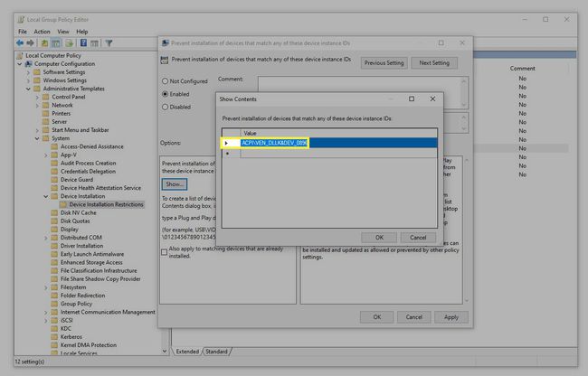Select Audit Process Creation in the tree
The image size is (588, 376).
click(88, 163)
